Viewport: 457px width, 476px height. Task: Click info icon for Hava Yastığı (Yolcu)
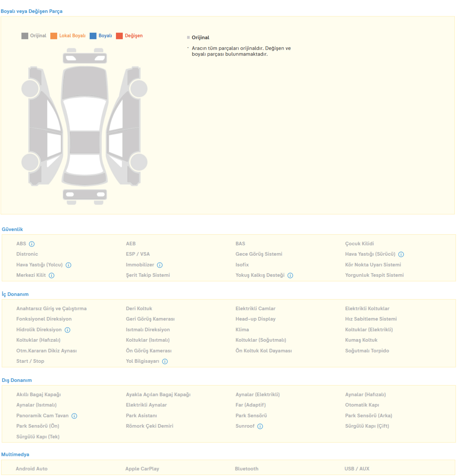tap(68, 265)
